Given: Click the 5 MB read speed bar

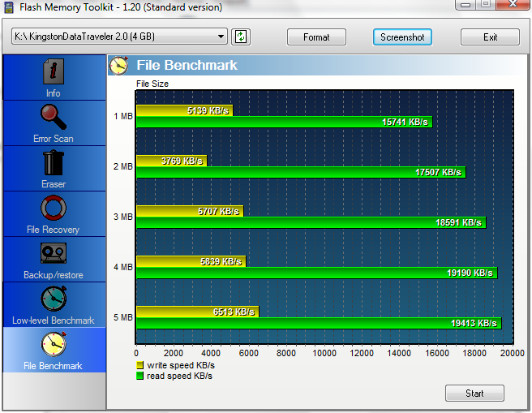Looking at the screenshot, I should (x=318, y=323).
